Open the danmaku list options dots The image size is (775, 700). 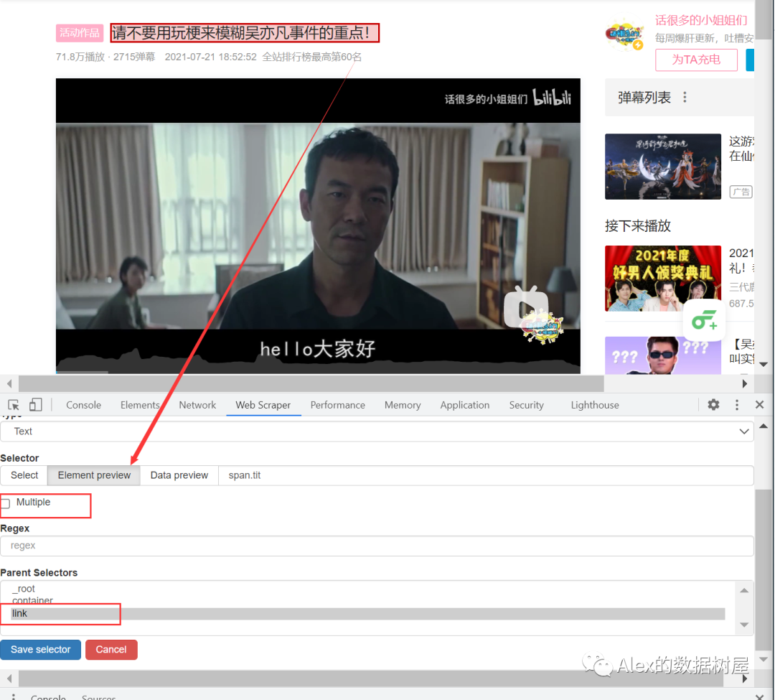pos(685,98)
